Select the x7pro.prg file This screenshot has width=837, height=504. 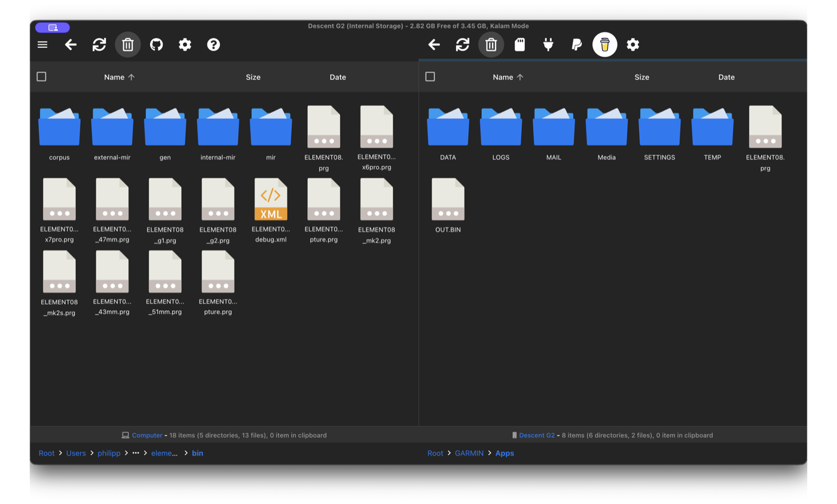pyautogui.click(x=59, y=211)
